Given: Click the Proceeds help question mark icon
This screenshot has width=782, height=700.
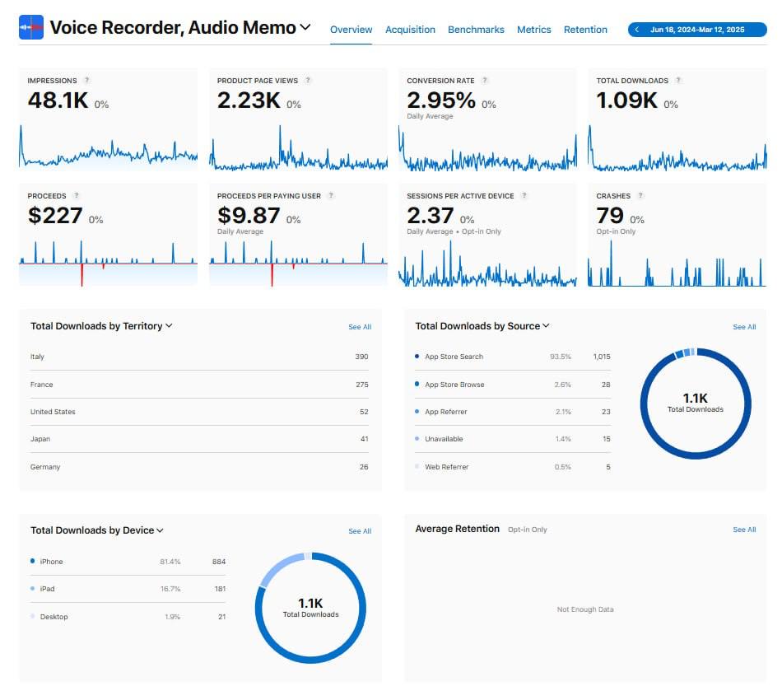Looking at the screenshot, I should (77, 196).
